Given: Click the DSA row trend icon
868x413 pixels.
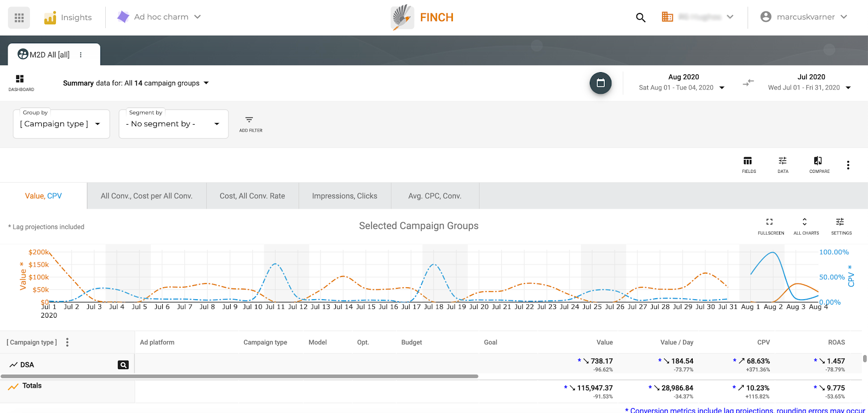Looking at the screenshot, I should (14, 365).
